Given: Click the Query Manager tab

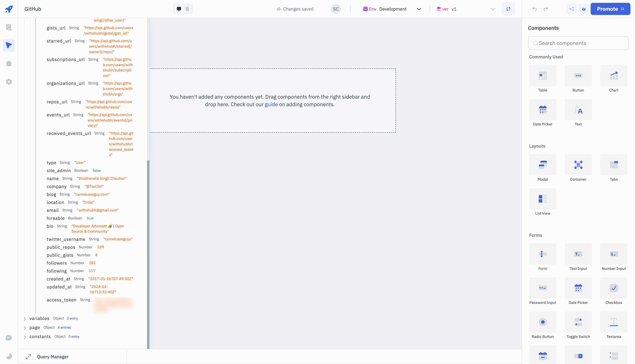Looking at the screenshot, I should [x=52, y=357].
